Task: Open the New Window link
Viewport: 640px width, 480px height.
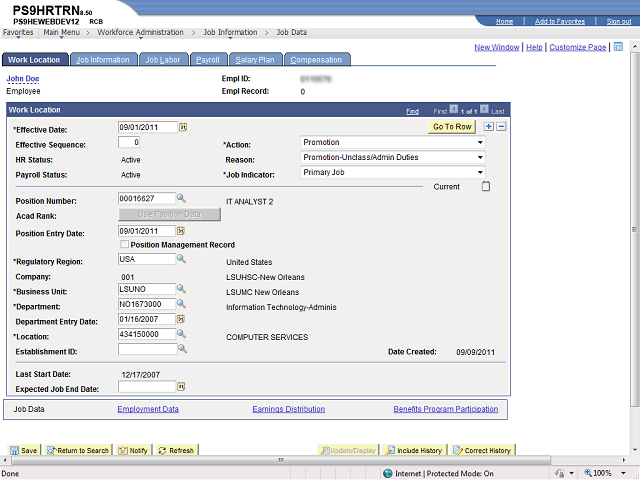Action: [496, 47]
